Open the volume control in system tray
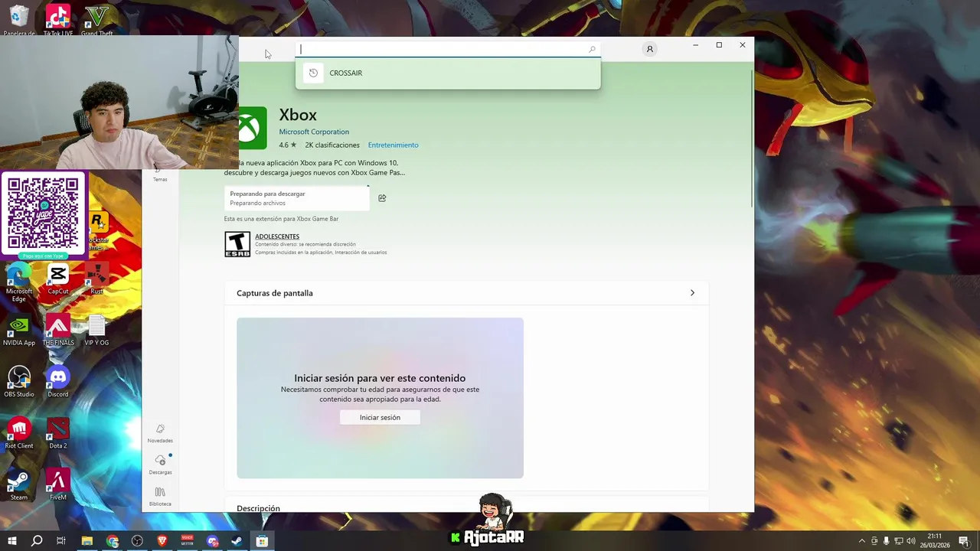Image resolution: width=980 pixels, height=551 pixels. tap(911, 541)
